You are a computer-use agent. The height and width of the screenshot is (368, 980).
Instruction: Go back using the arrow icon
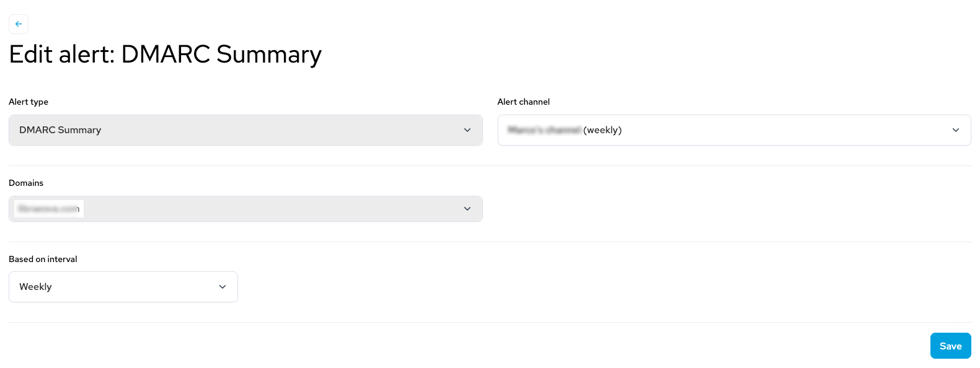pos(19,24)
